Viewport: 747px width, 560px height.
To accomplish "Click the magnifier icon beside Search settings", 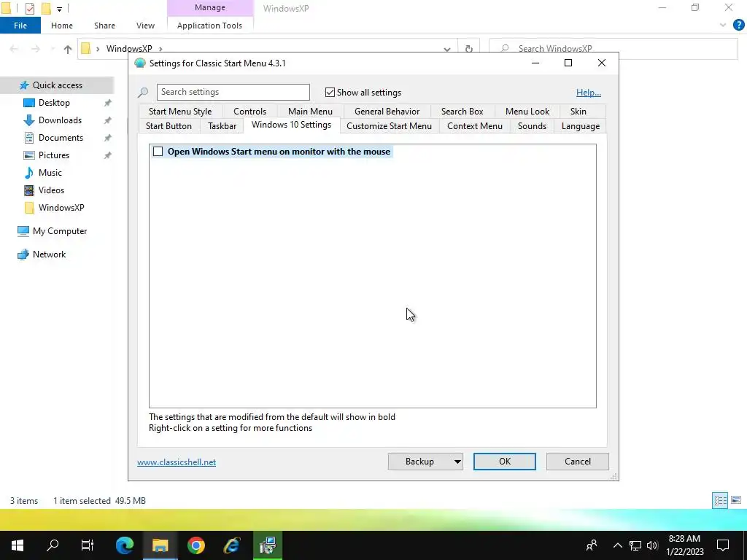I will (143, 93).
